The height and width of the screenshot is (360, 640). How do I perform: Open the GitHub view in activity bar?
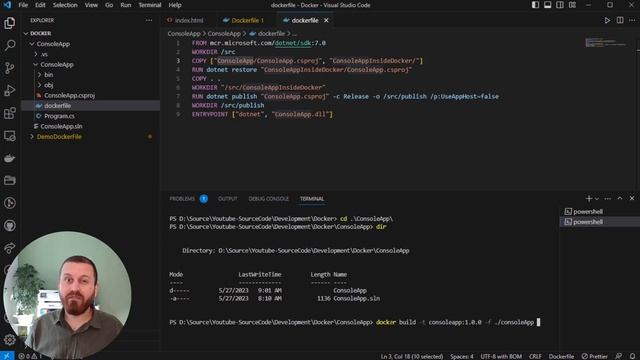[9, 225]
